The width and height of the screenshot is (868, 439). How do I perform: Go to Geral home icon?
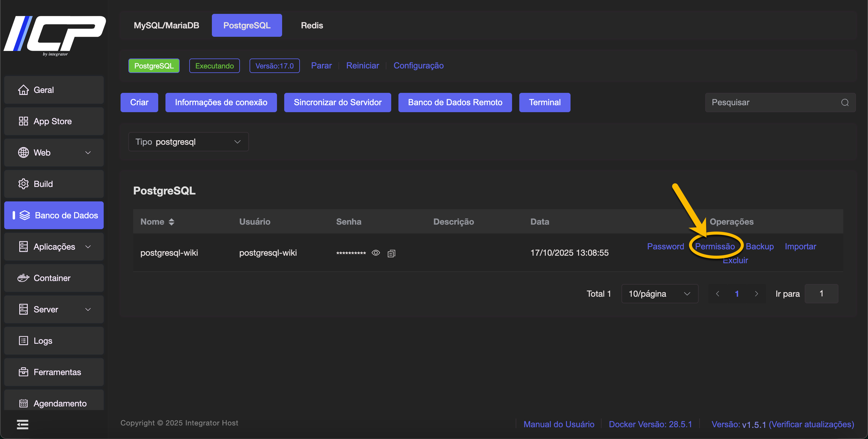tap(23, 90)
